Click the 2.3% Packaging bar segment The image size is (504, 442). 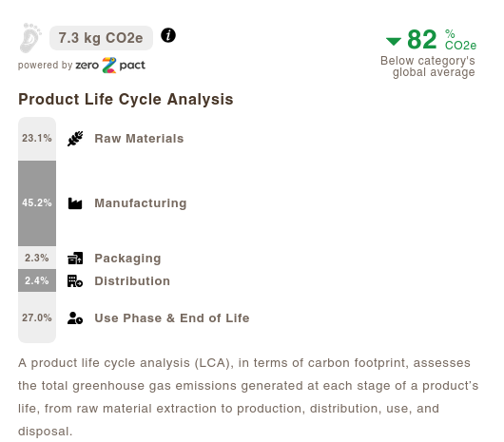(37, 258)
